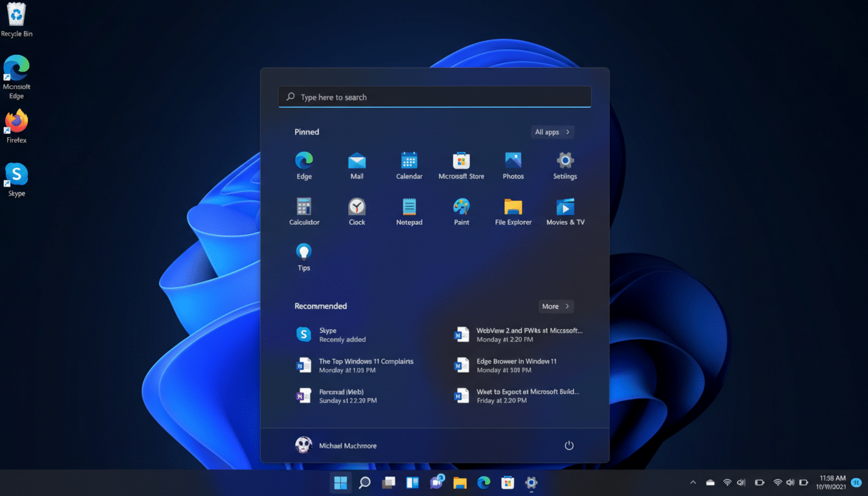Open the power options menu
Image resolution: width=868 pixels, height=496 pixels.
pyautogui.click(x=569, y=445)
